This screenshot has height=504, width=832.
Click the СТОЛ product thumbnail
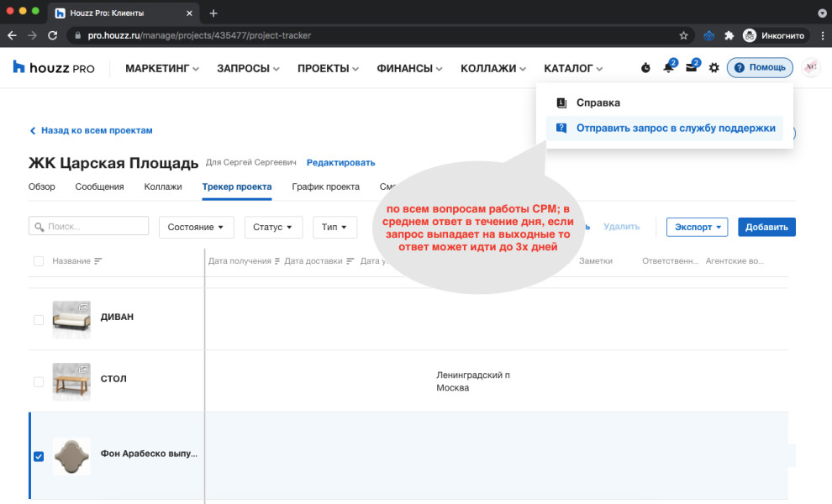point(71,381)
